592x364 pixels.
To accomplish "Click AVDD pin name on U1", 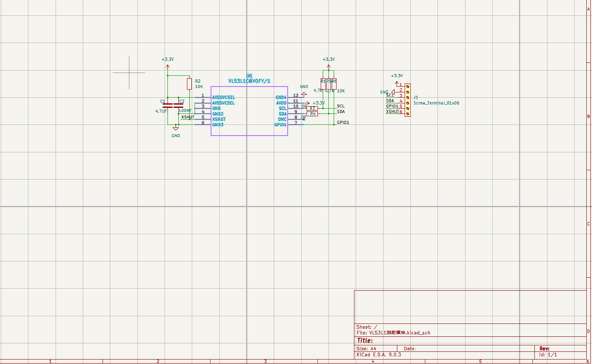I will pyautogui.click(x=281, y=103).
